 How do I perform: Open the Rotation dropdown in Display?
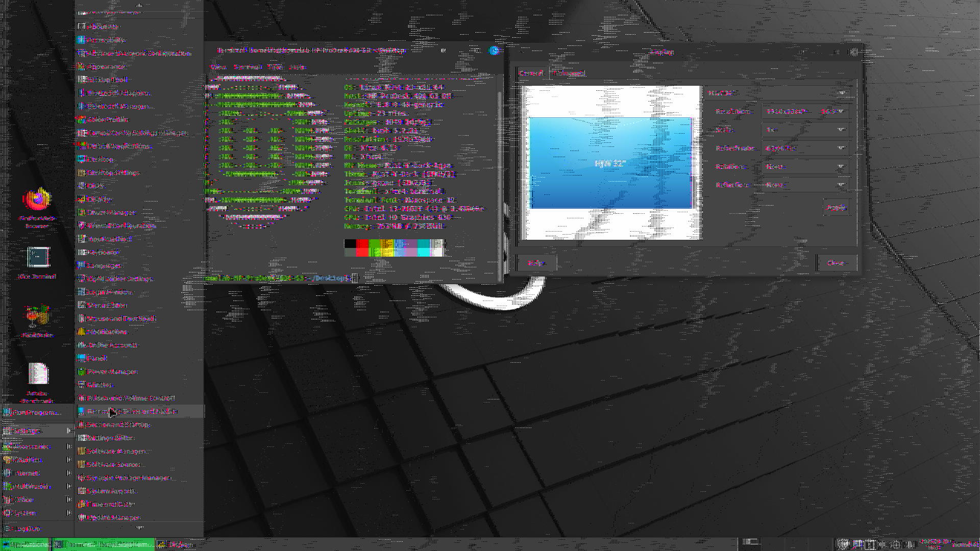pos(805,166)
